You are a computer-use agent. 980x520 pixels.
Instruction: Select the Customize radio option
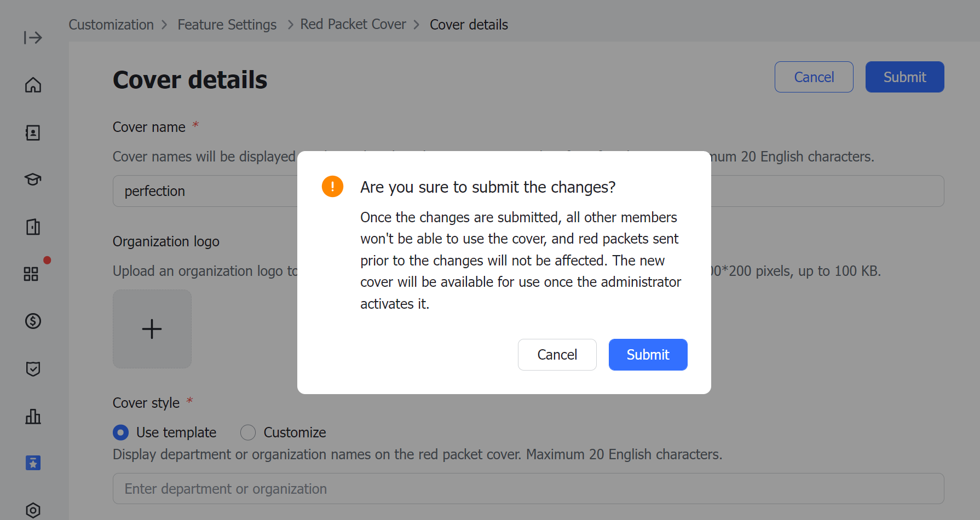pos(248,432)
